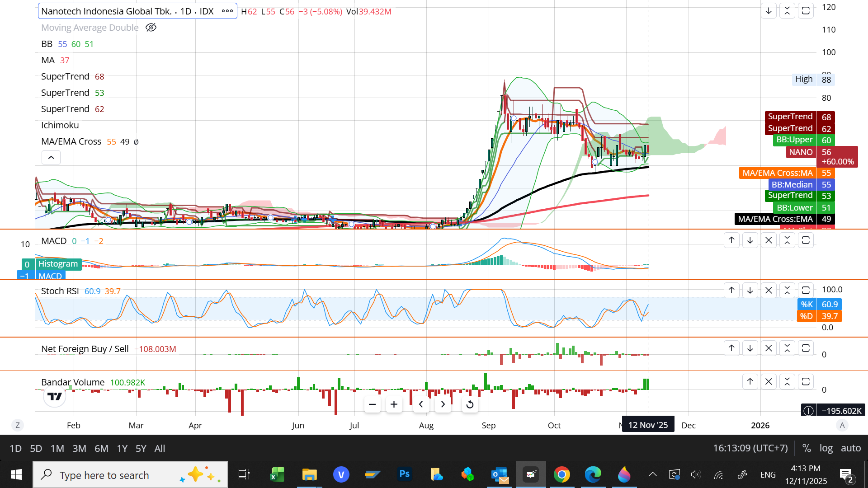Toggle auto scale mode
Image resolution: width=868 pixels, height=488 pixels.
850,448
